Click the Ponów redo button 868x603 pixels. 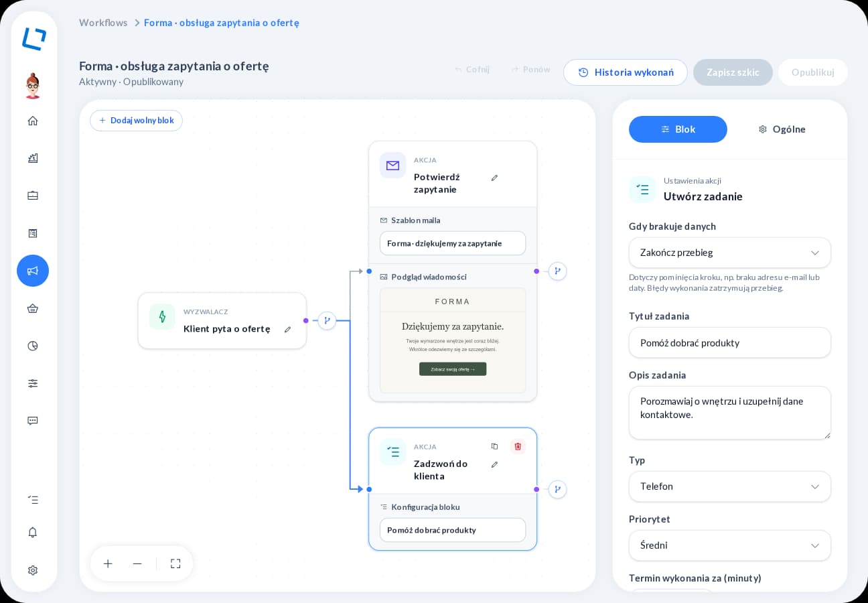[x=530, y=69]
